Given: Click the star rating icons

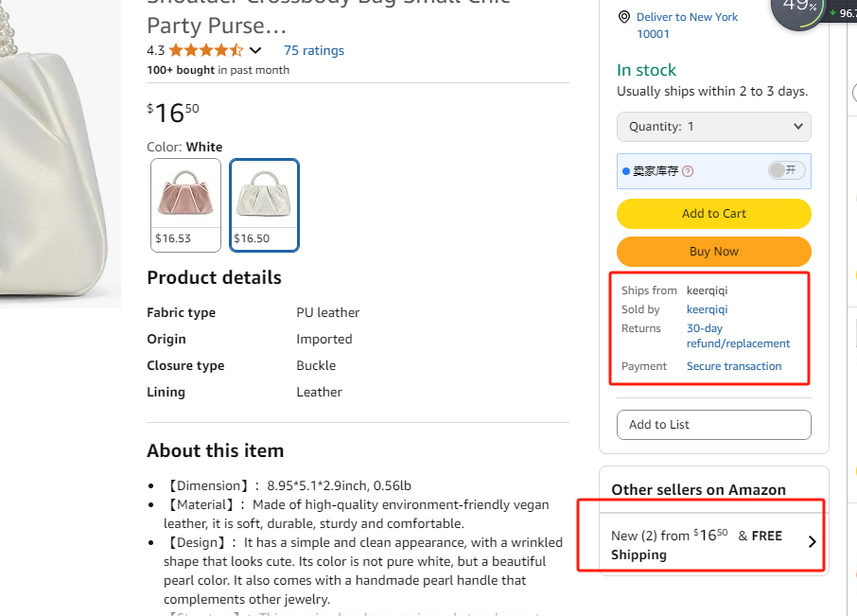Looking at the screenshot, I should tap(205, 51).
